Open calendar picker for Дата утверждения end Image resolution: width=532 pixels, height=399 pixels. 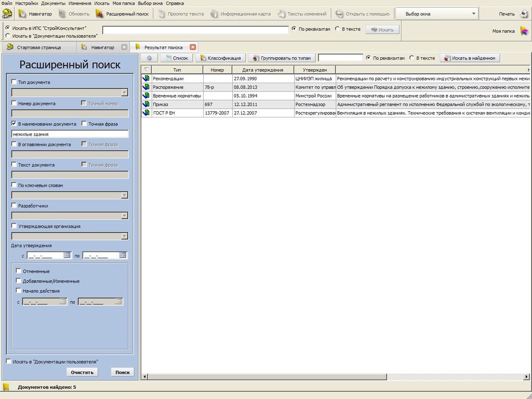123,255
